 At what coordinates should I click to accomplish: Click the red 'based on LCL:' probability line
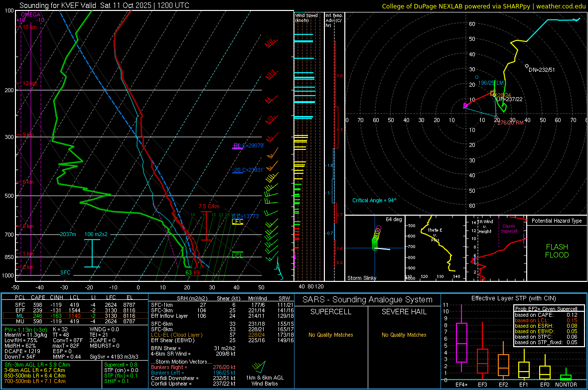(x=546, y=320)
